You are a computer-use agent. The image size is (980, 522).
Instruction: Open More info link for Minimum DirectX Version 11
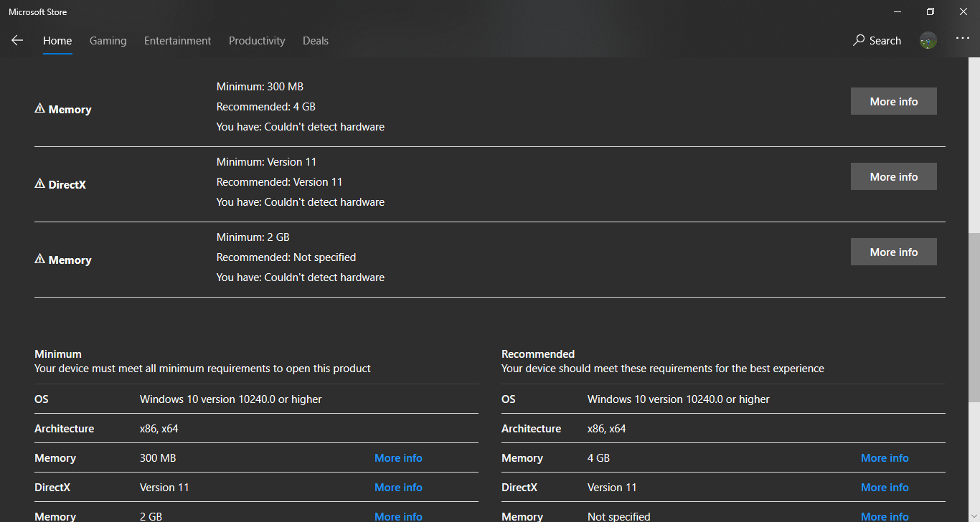pos(398,487)
